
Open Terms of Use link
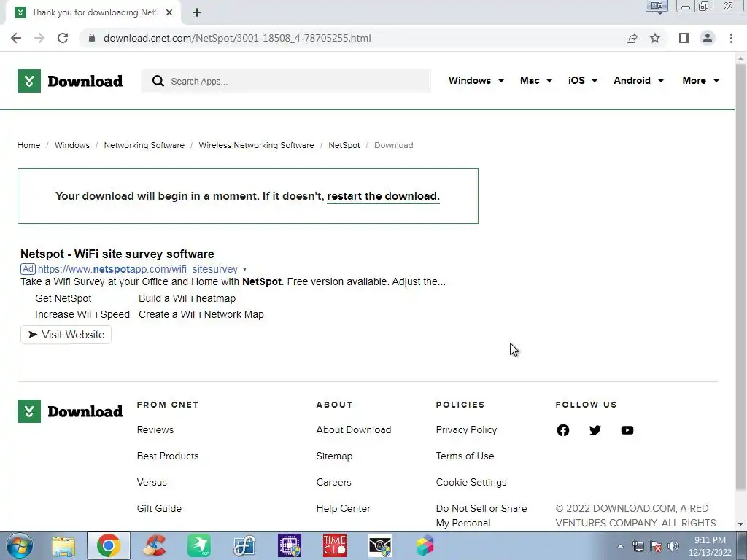pyautogui.click(x=465, y=456)
